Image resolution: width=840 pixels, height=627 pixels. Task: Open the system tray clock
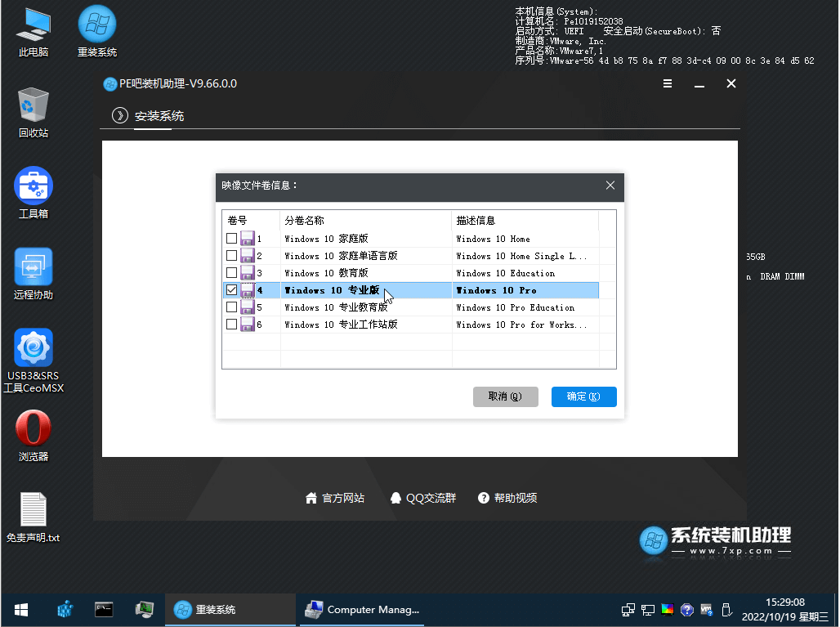(x=784, y=610)
